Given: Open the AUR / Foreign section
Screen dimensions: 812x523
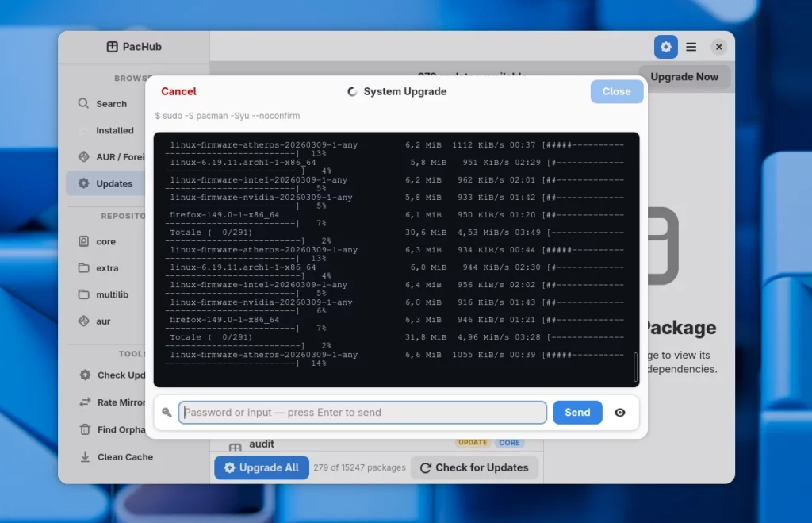Looking at the screenshot, I should click(x=111, y=157).
